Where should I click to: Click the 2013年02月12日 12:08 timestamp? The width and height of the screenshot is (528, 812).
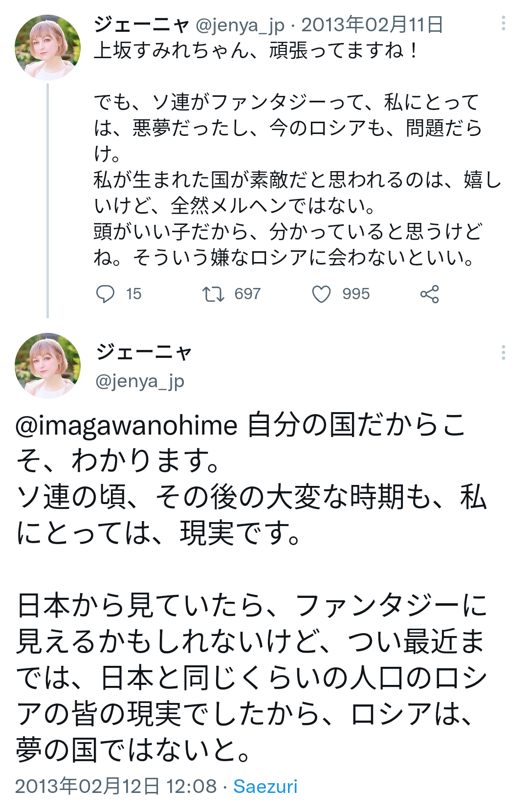(x=116, y=786)
